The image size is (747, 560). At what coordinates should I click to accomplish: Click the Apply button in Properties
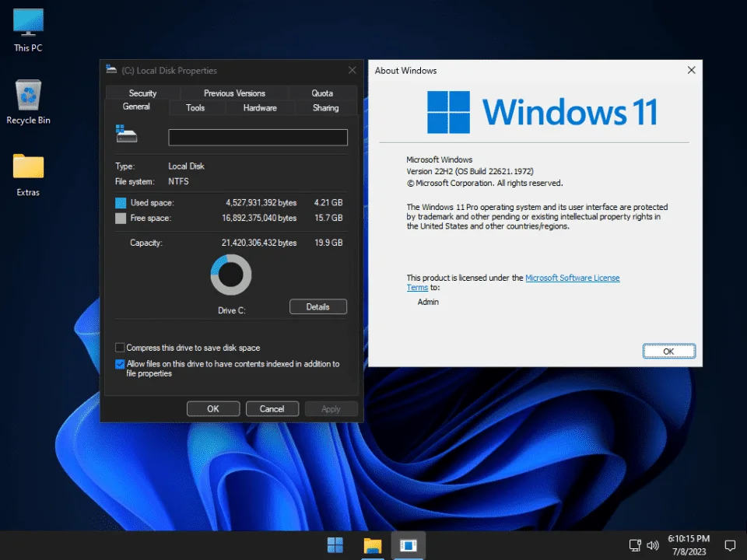[331, 409]
